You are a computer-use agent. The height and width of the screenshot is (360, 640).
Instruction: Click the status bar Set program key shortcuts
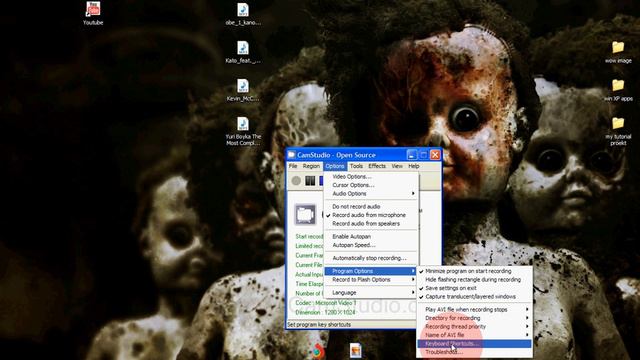(x=319, y=324)
